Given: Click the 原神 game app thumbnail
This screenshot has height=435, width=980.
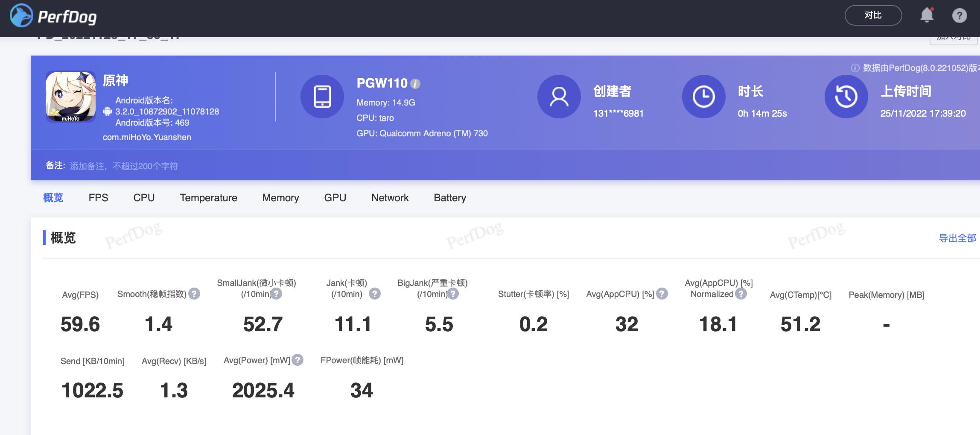Looking at the screenshot, I should pos(71,97).
